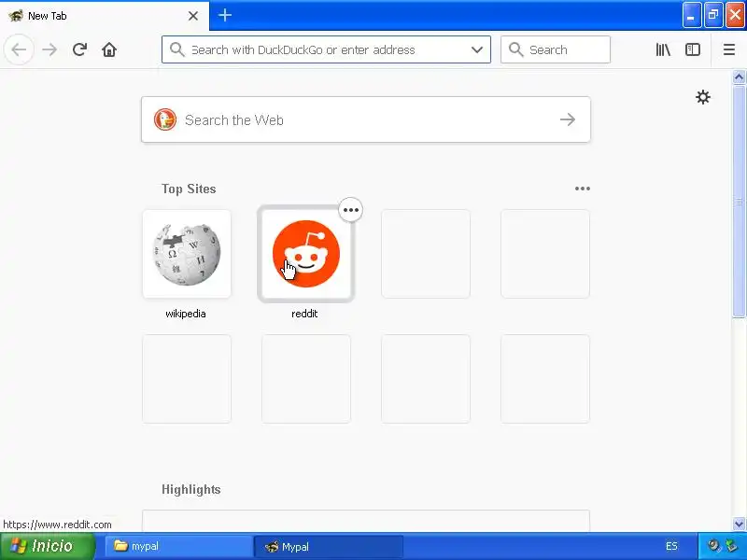Image resolution: width=747 pixels, height=560 pixels.
Task: Open the reddit tile context menu
Action: click(x=351, y=210)
